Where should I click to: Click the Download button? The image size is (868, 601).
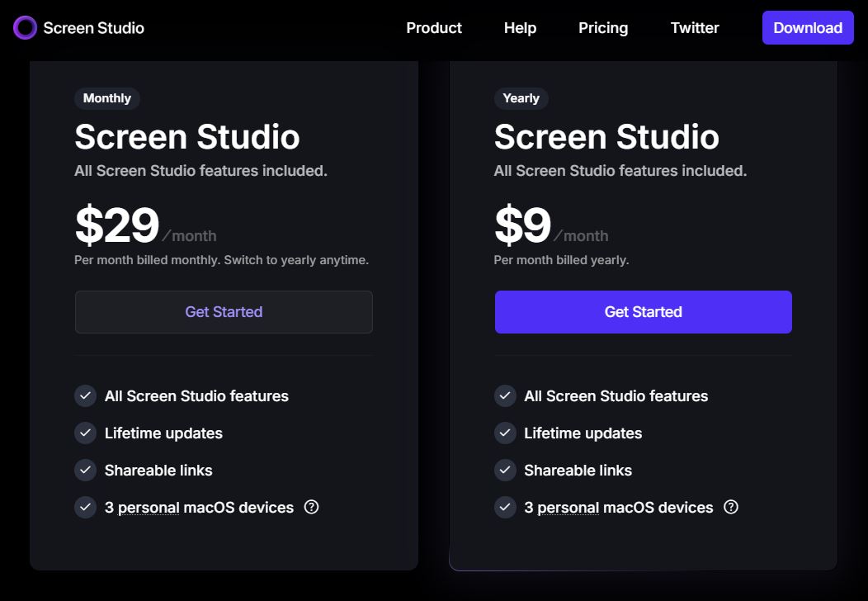808,27
